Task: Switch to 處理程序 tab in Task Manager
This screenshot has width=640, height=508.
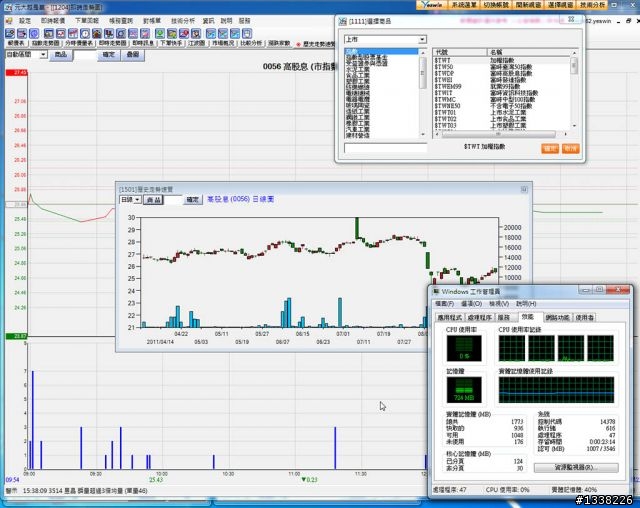Action: 479,317
